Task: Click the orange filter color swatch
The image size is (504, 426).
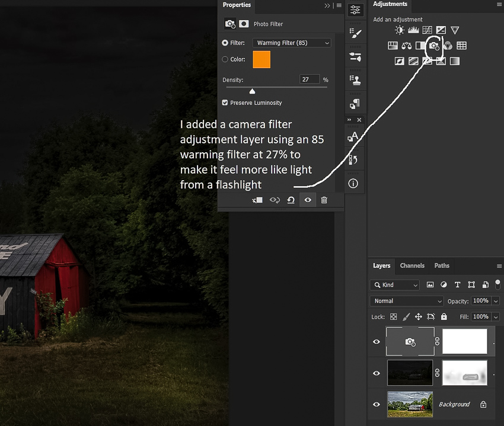Action: point(261,59)
